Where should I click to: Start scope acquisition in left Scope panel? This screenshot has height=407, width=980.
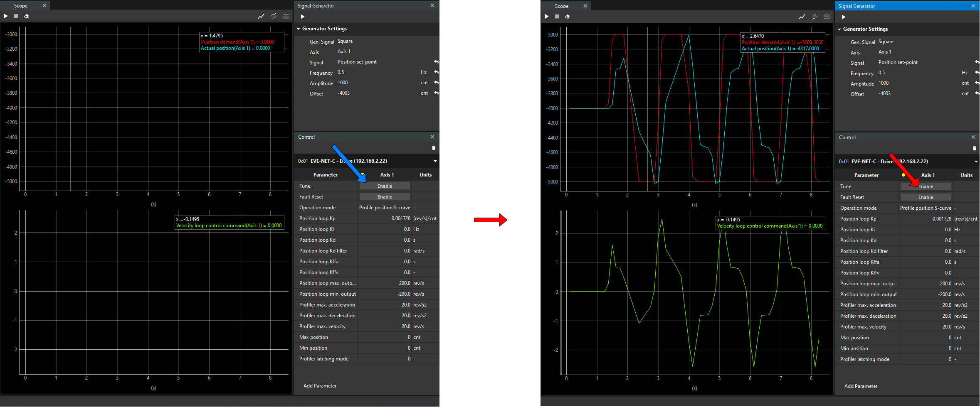[x=5, y=16]
